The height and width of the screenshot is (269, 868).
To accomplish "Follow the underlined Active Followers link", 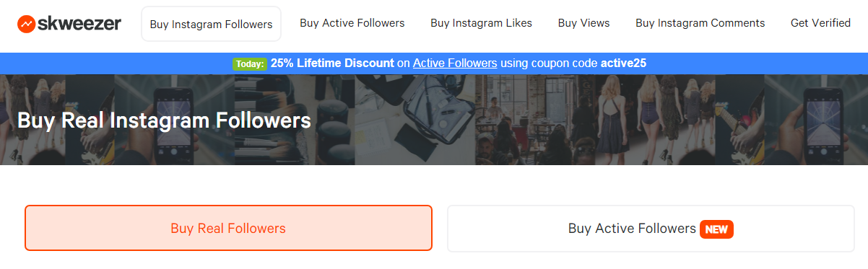I will tap(455, 63).
